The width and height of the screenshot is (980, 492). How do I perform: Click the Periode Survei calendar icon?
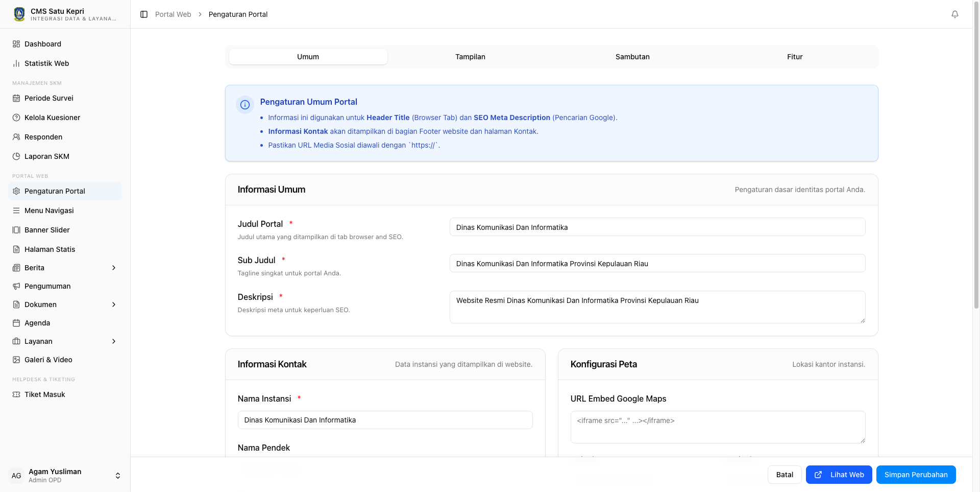16,98
